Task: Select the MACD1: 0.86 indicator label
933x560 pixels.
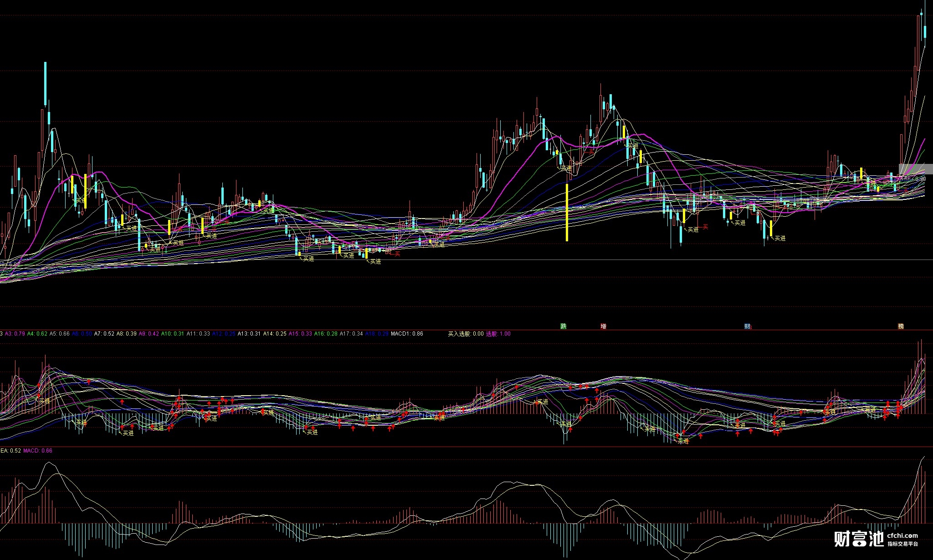Action: coord(406,334)
